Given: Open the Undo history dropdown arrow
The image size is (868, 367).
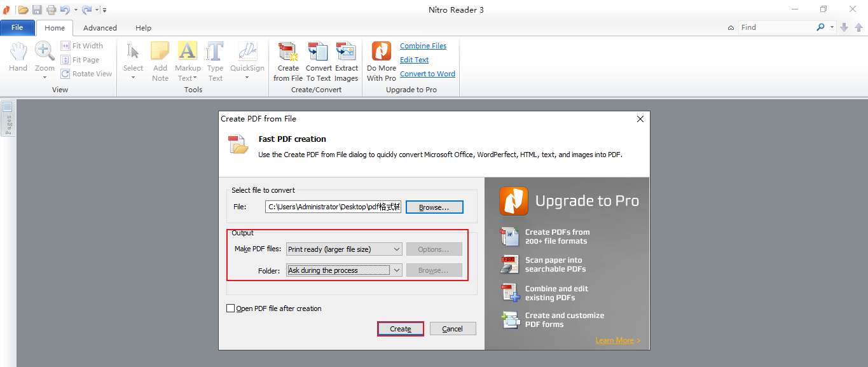Looking at the screenshot, I should click(x=76, y=10).
